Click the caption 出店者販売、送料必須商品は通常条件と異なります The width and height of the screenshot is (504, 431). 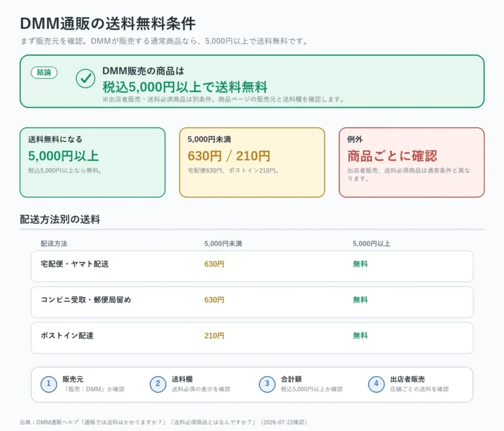(x=409, y=174)
